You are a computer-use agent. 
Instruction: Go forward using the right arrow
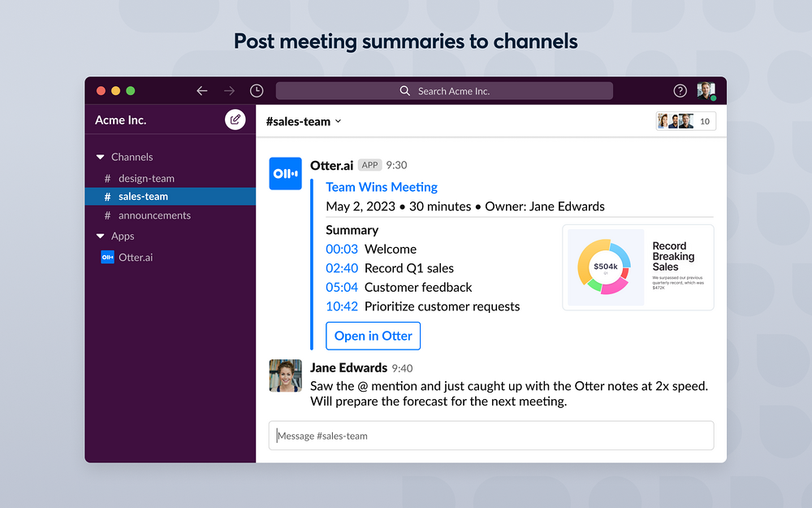click(x=229, y=91)
